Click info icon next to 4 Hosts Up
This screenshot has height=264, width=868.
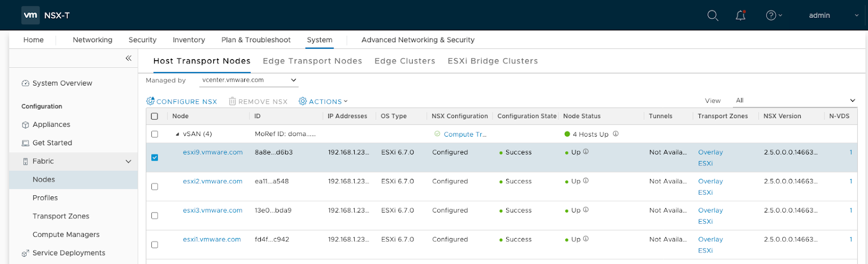click(616, 134)
